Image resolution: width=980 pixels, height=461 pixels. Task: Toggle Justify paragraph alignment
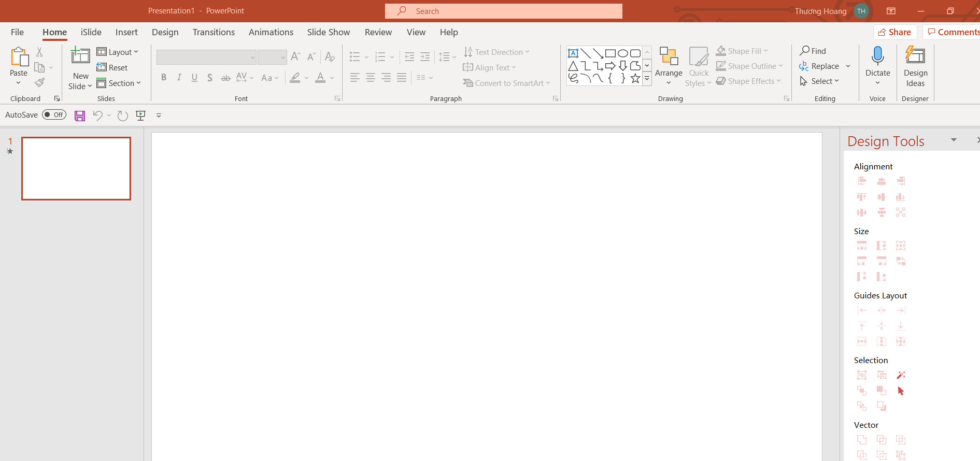click(402, 78)
